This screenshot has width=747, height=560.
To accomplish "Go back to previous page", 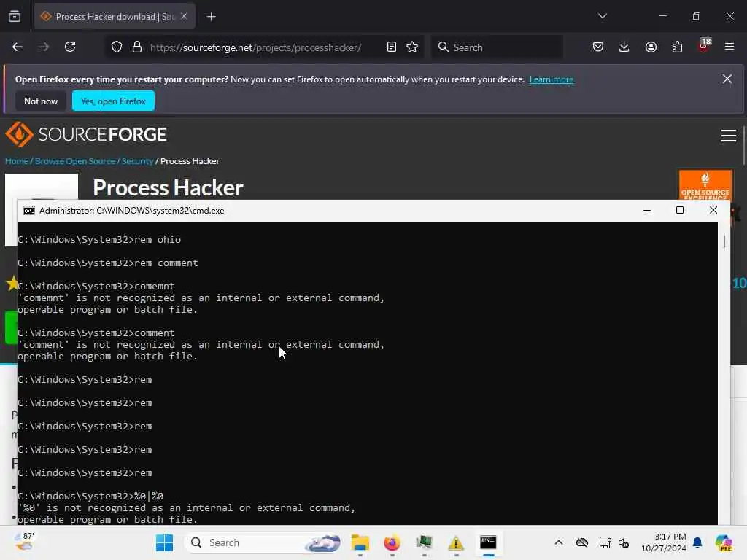I will click(18, 47).
